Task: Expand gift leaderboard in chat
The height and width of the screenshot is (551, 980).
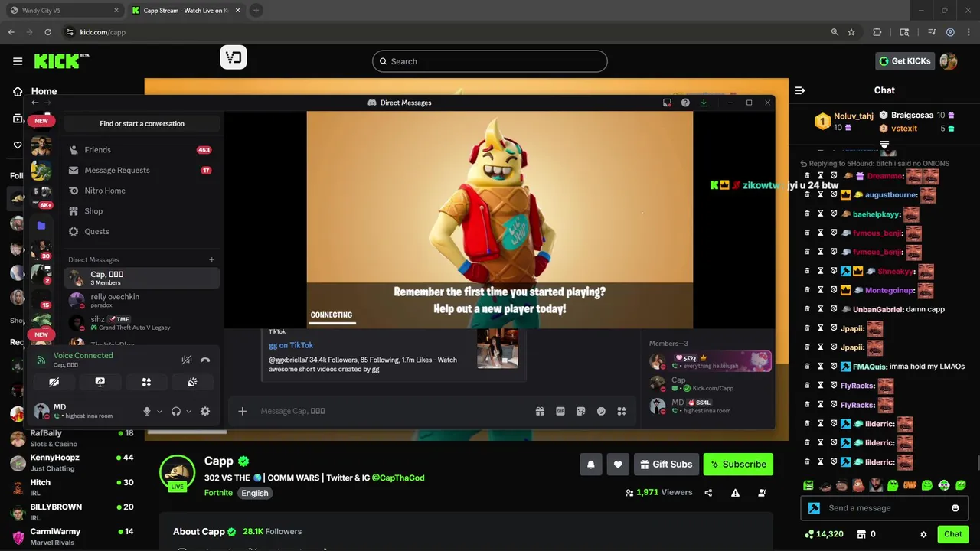Action: tap(884, 144)
